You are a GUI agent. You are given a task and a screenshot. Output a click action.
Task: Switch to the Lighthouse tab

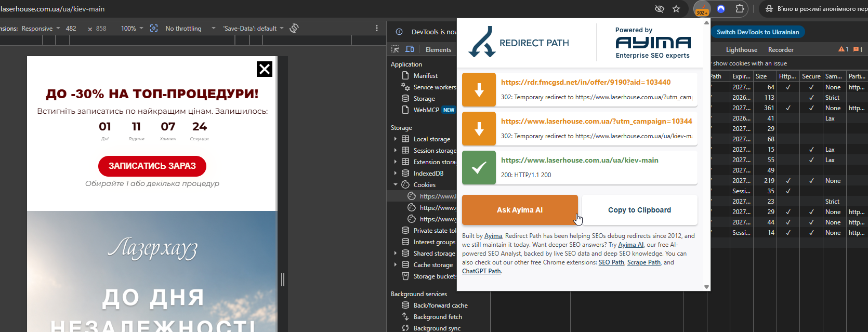click(x=741, y=50)
